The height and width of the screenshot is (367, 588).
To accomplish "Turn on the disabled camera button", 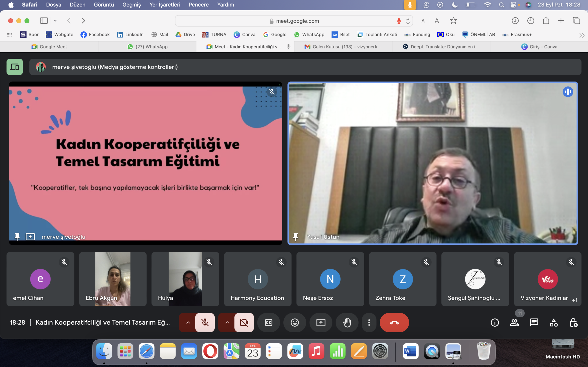I will pos(244,323).
